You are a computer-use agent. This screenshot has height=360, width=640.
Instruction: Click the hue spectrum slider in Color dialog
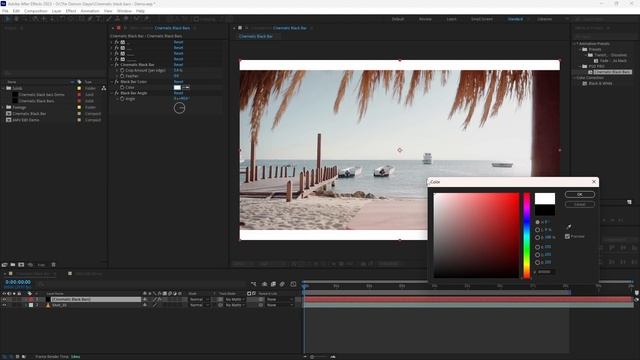(527, 236)
